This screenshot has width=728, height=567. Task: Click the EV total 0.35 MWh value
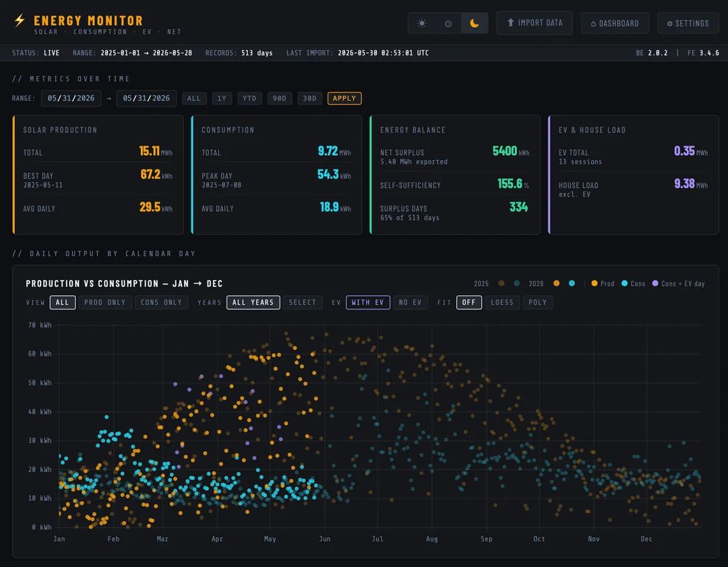691,152
